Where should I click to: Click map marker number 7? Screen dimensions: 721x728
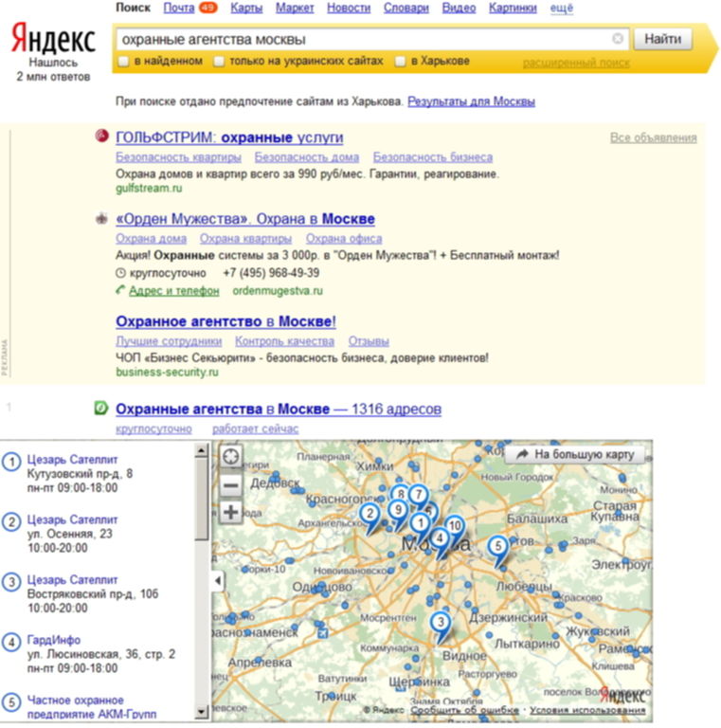(419, 495)
